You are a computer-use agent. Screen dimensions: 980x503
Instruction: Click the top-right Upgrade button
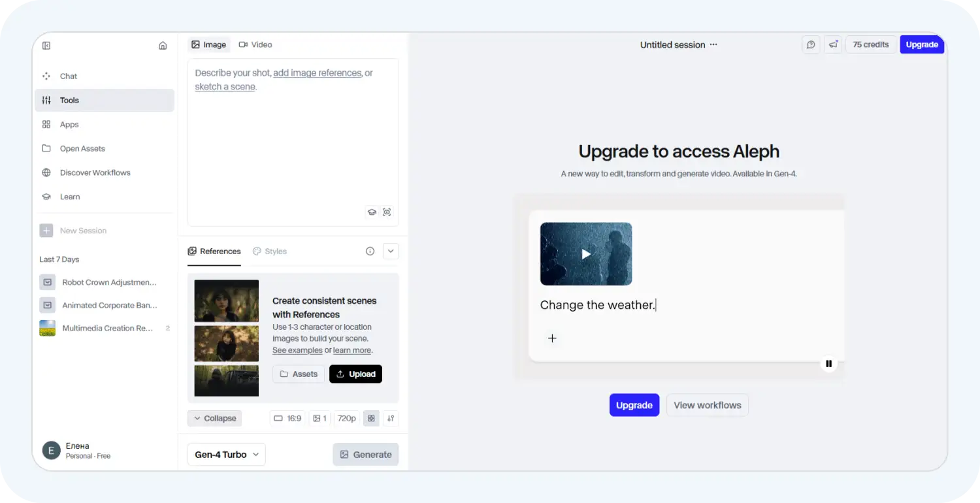point(922,45)
